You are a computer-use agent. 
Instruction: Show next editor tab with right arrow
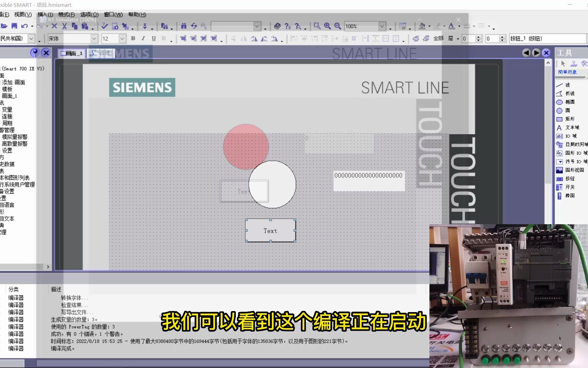click(536, 52)
